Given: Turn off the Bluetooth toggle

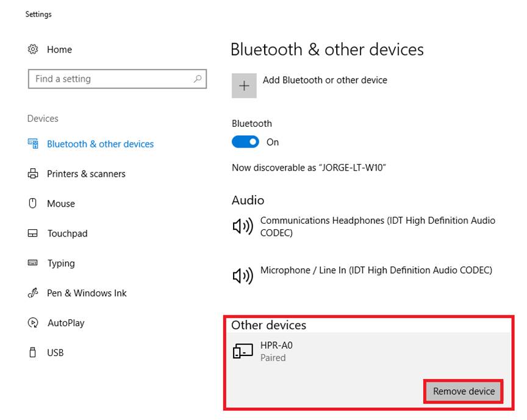Looking at the screenshot, I should coord(245,142).
